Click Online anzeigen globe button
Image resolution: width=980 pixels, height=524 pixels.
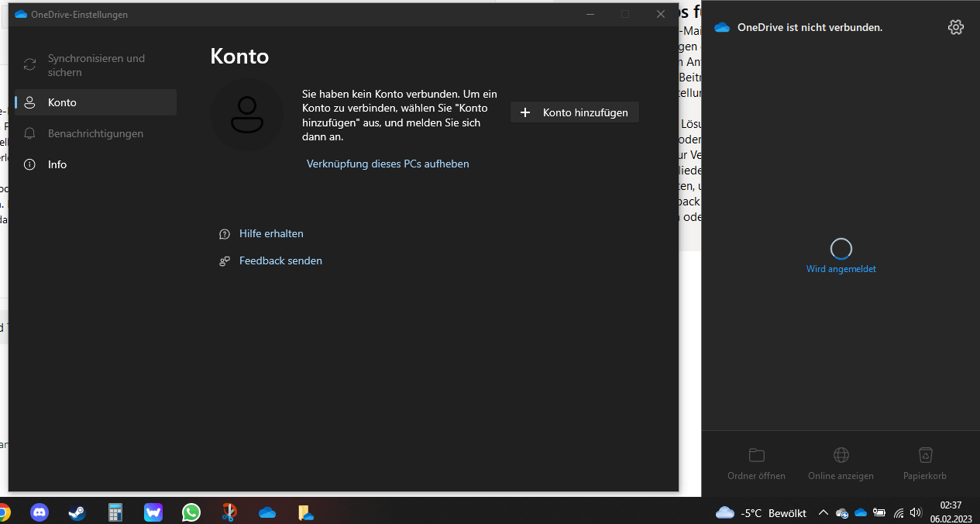(x=841, y=463)
